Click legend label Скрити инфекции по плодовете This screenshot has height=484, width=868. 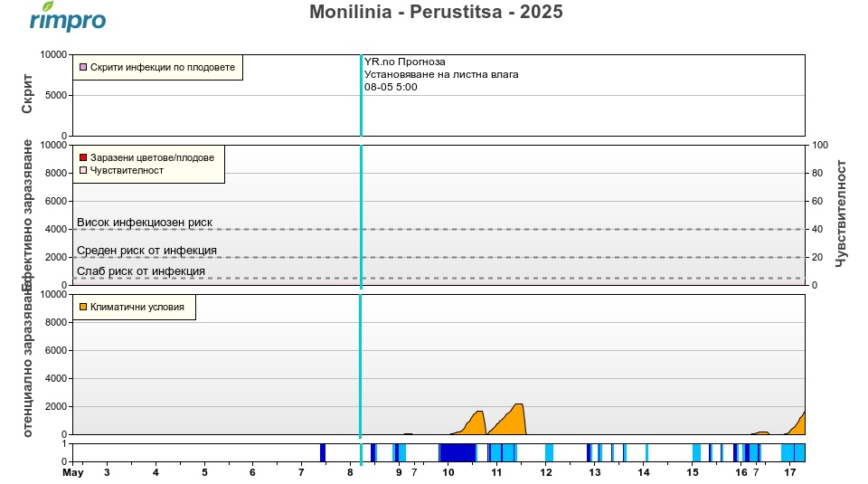tap(163, 67)
